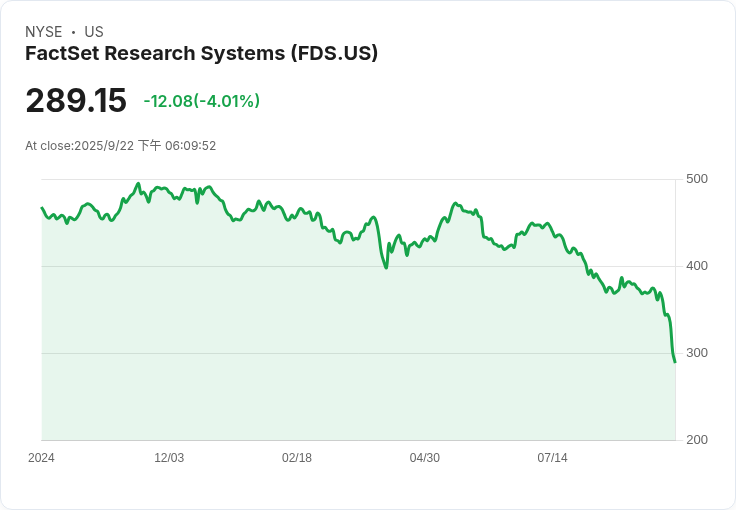Click the 02/18 x-axis date label
Image resolution: width=736 pixels, height=510 pixels.
297,458
